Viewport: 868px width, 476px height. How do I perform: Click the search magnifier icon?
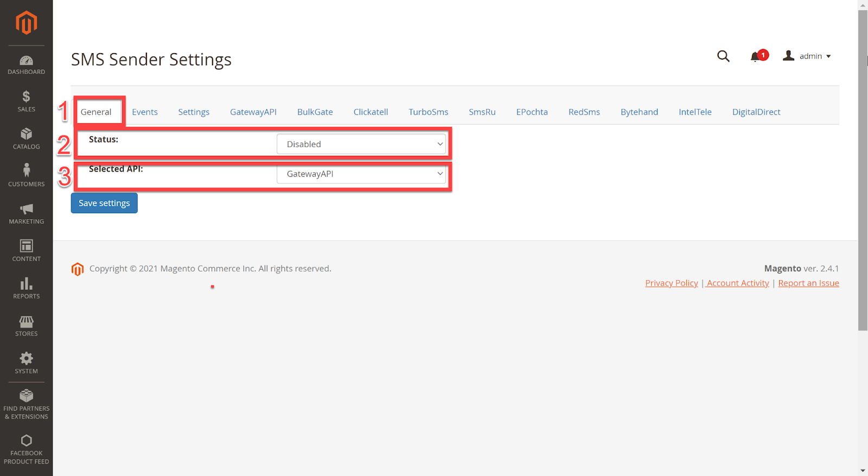pos(723,56)
